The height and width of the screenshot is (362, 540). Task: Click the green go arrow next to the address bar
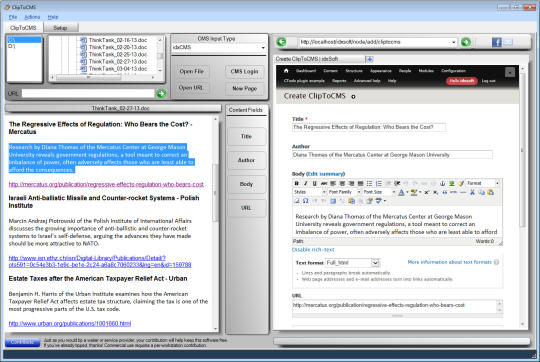pyautogui.click(x=466, y=42)
